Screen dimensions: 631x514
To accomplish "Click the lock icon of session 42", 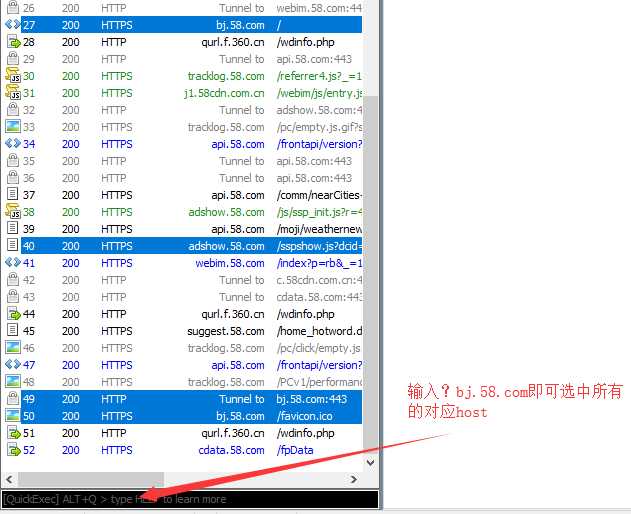I will click(13, 279).
